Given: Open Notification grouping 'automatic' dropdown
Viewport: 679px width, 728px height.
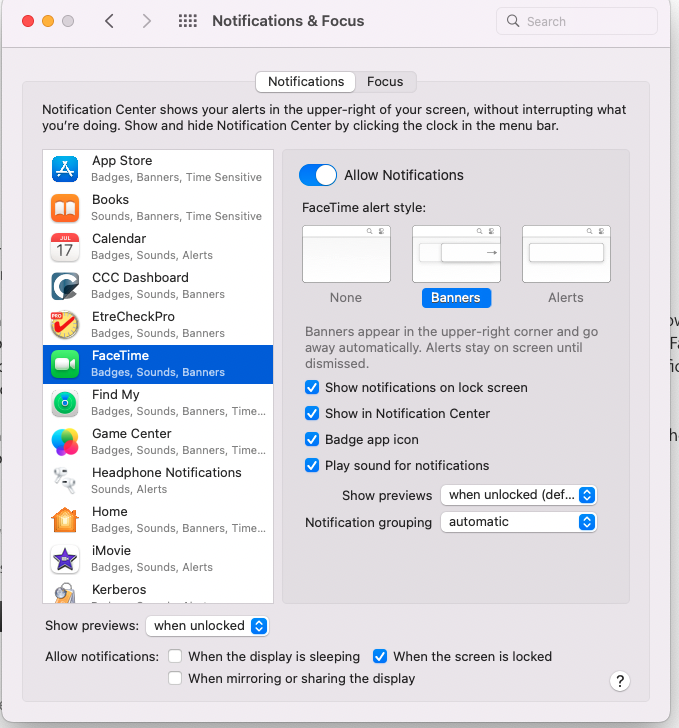Looking at the screenshot, I should tap(518, 522).
